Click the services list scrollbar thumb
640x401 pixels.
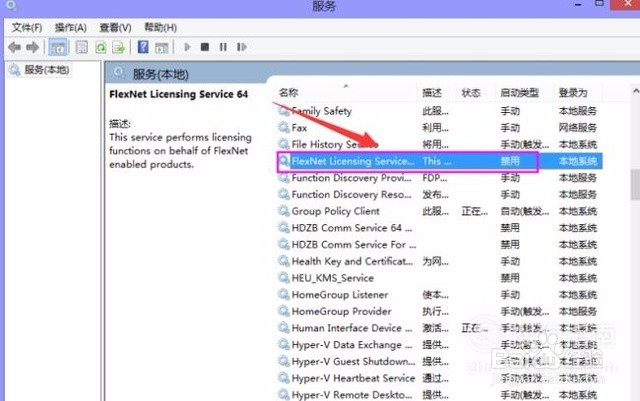pyautogui.click(x=636, y=185)
